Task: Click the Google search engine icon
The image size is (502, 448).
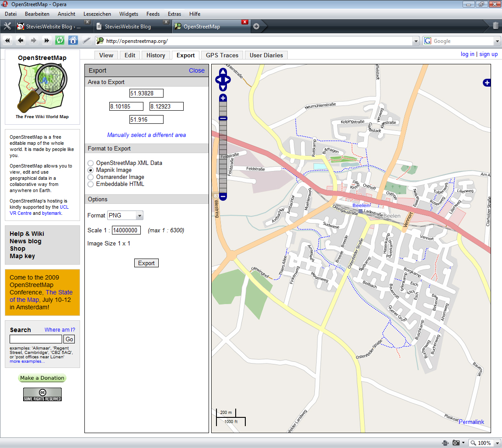Action: 427,41
